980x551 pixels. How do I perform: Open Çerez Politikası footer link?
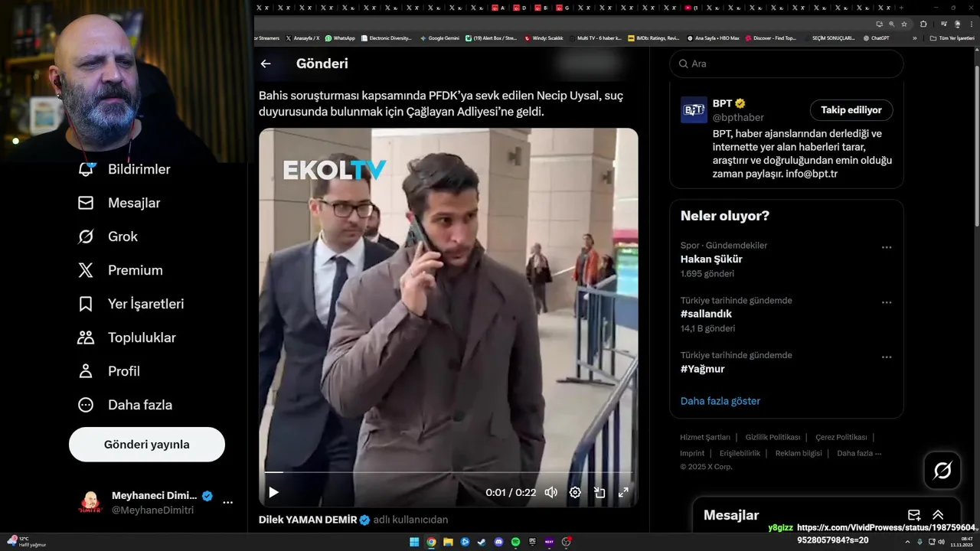point(841,437)
